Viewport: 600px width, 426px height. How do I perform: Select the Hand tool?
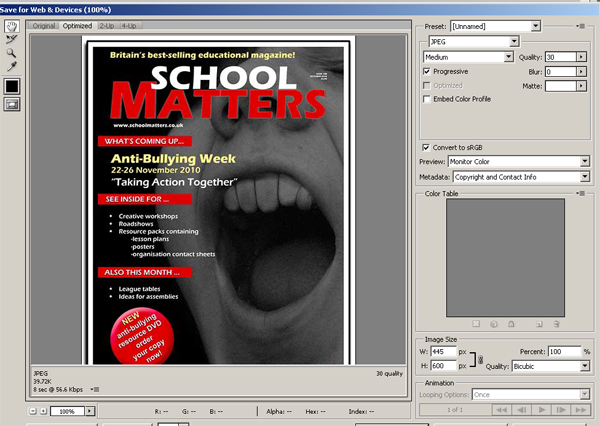tap(11, 26)
